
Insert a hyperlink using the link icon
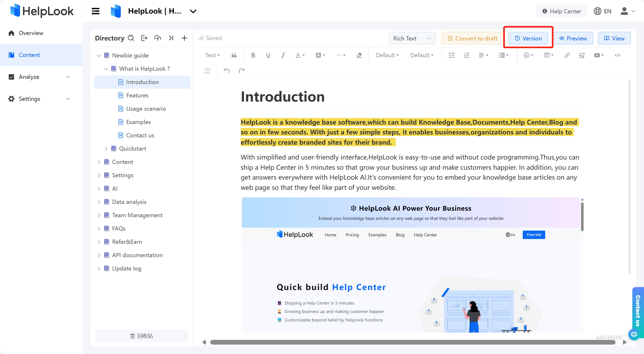[567, 55]
